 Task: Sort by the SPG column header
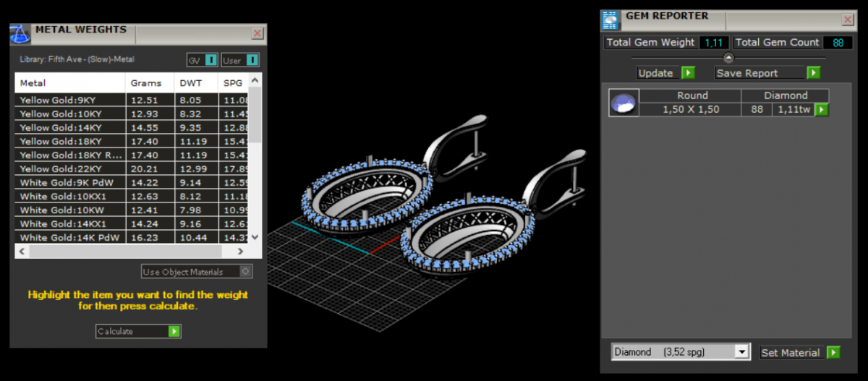tap(233, 83)
